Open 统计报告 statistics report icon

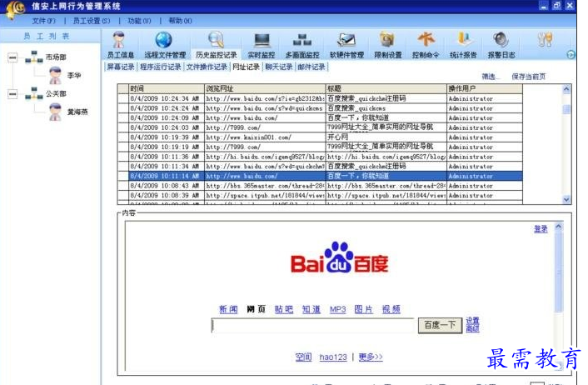click(x=463, y=45)
